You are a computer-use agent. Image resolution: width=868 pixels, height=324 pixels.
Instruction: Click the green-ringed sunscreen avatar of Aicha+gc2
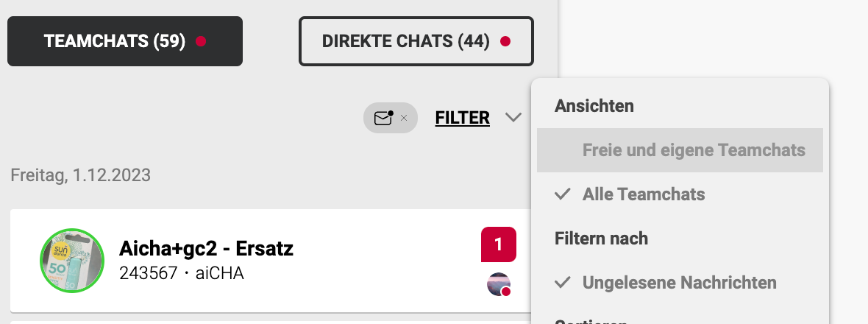tap(71, 260)
